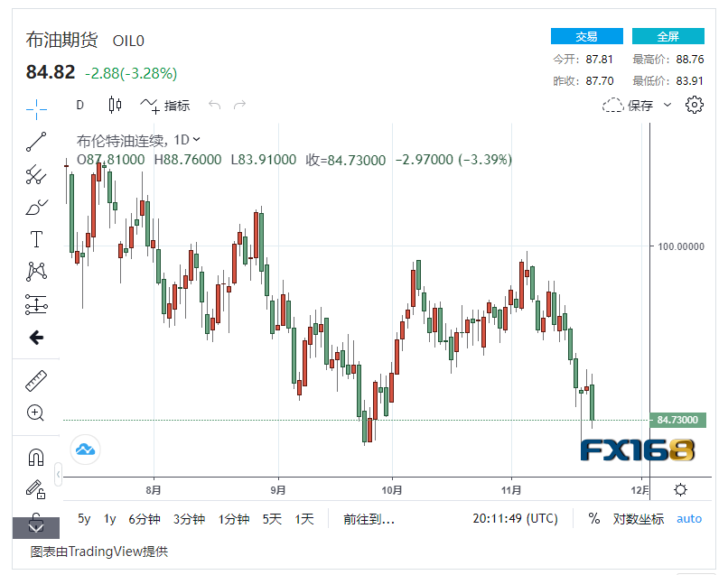Expand the 1D interval chevron in legend
Screen dimensions: 728x575
click(x=196, y=139)
